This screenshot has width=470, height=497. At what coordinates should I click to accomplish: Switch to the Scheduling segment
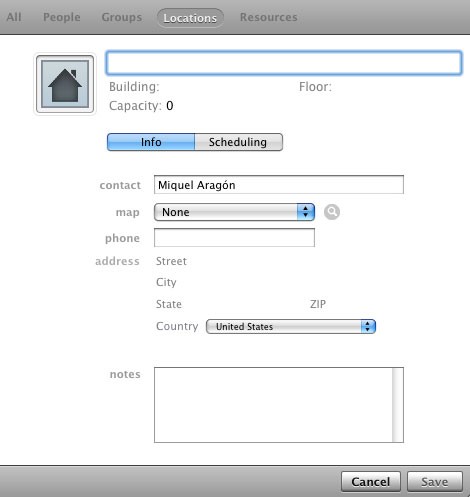point(238,142)
